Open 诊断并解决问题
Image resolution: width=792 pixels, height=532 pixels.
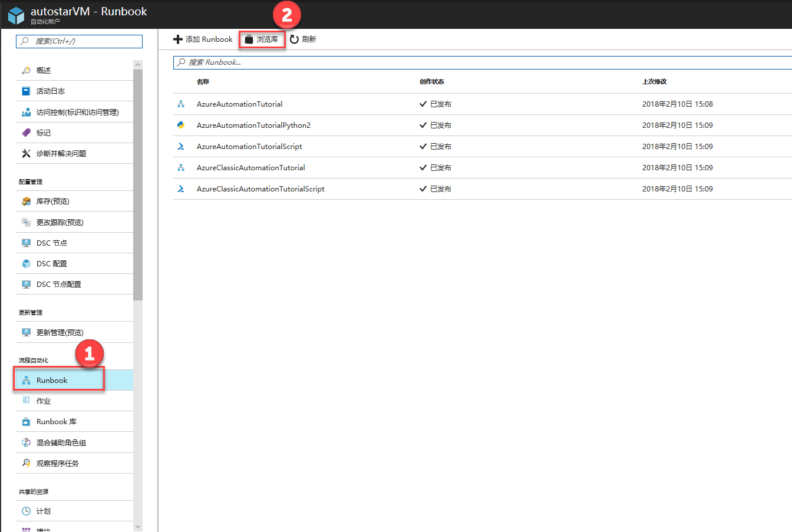[x=75, y=153]
